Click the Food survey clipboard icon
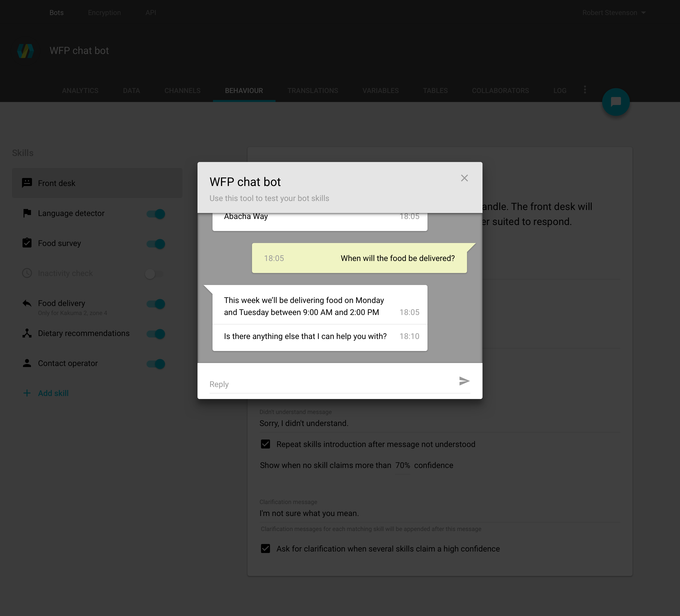Screen dimensions: 680x616 [27, 243]
